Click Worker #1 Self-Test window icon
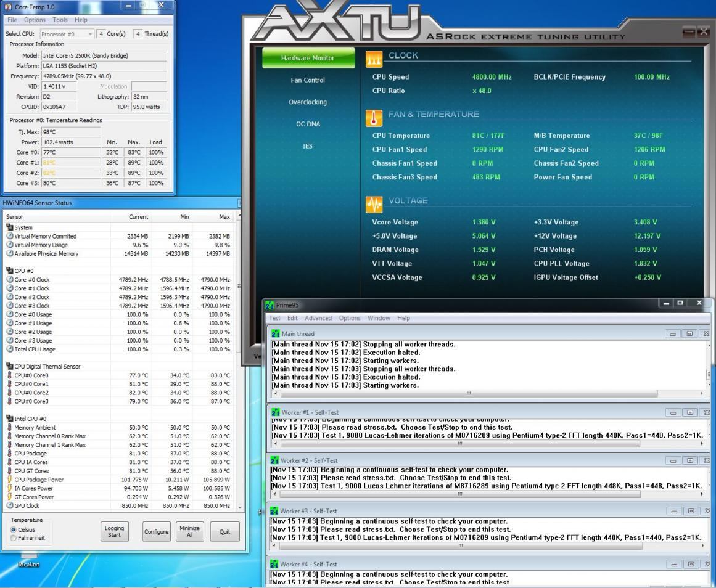The width and height of the screenshot is (716, 588). tap(275, 412)
